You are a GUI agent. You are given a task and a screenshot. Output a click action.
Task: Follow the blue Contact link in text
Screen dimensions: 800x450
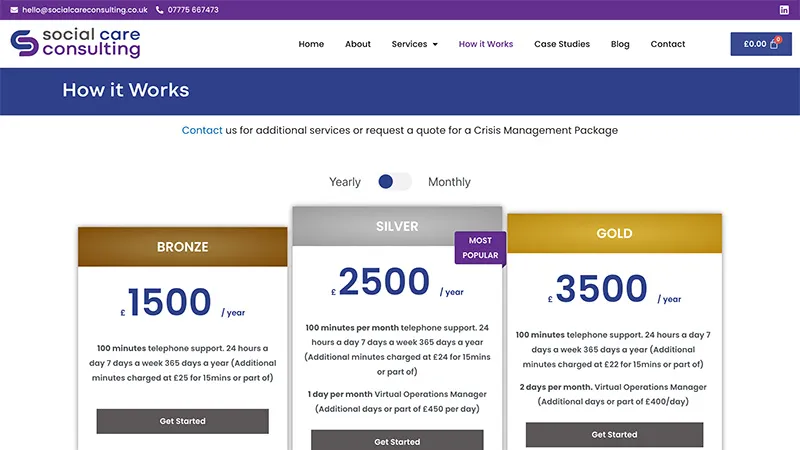202,130
